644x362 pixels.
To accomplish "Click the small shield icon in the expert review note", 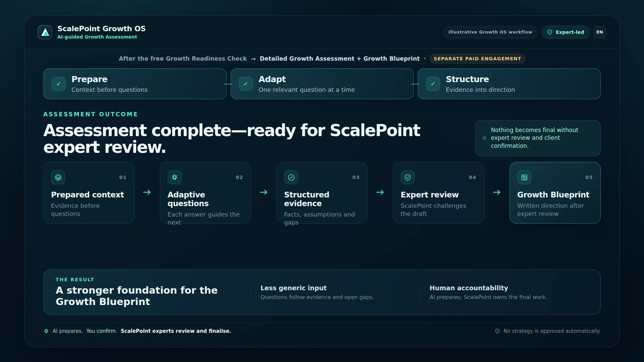I will tap(484, 138).
